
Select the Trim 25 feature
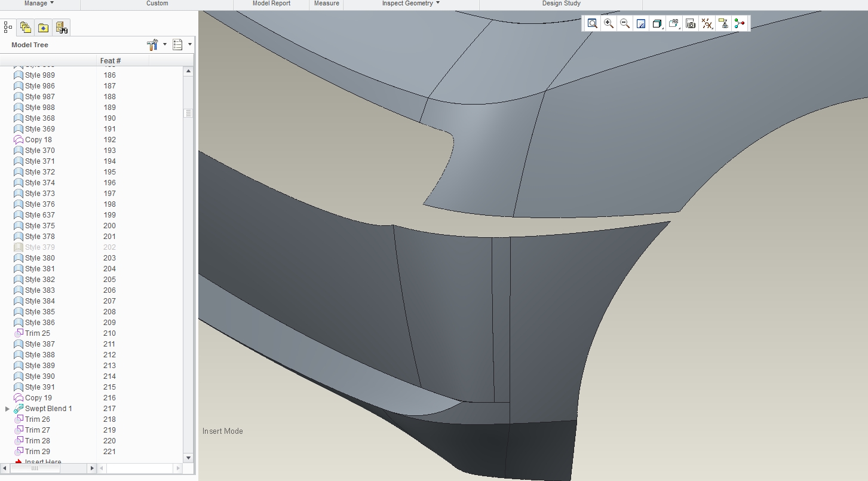pyautogui.click(x=38, y=333)
